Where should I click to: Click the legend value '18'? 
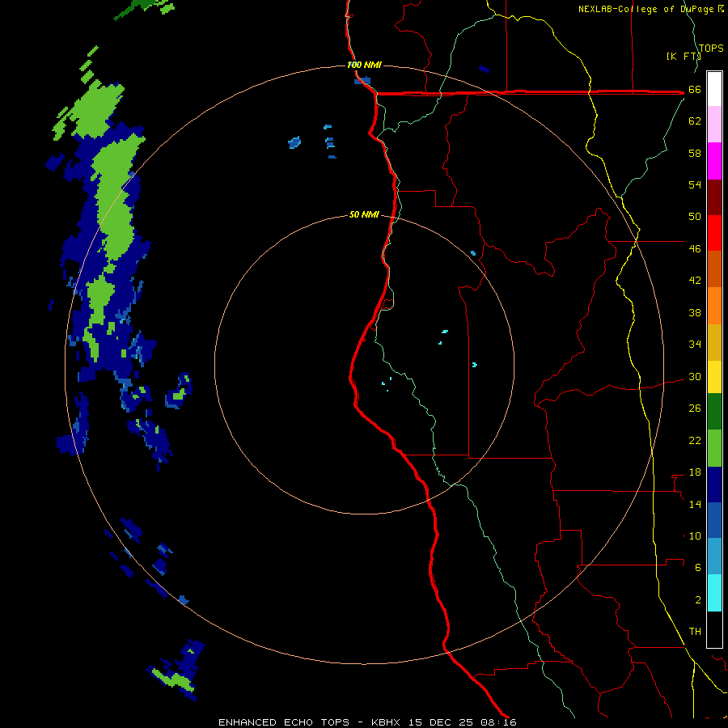695,472
